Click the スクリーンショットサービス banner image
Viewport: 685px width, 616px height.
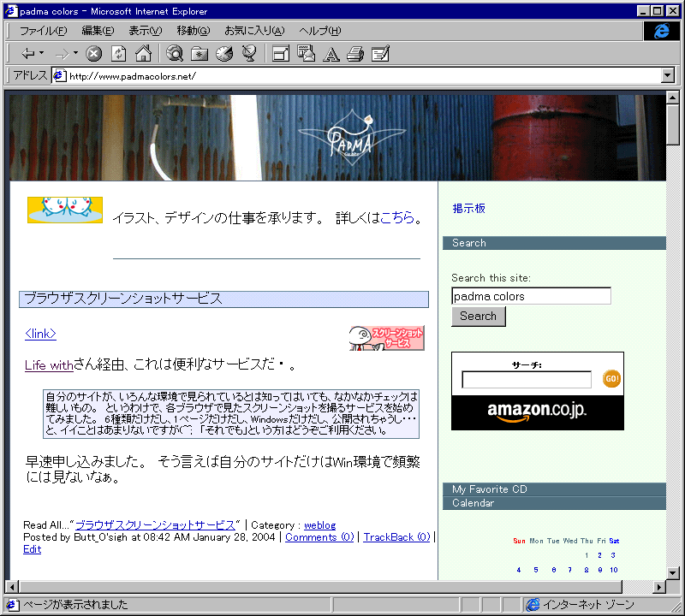coord(387,338)
